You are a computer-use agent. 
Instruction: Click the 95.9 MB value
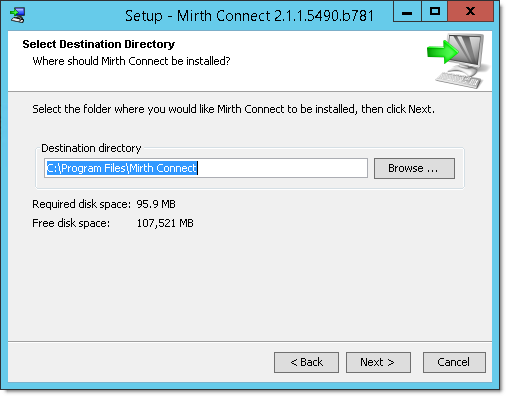point(156,204)
